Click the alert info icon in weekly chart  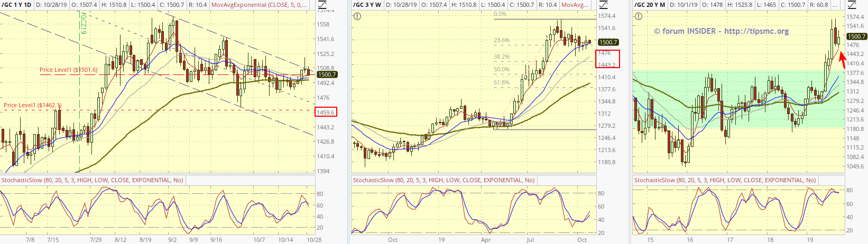point(358,16)
